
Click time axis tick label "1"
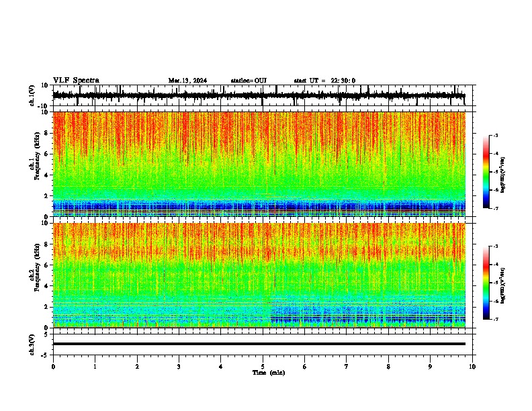95,367
